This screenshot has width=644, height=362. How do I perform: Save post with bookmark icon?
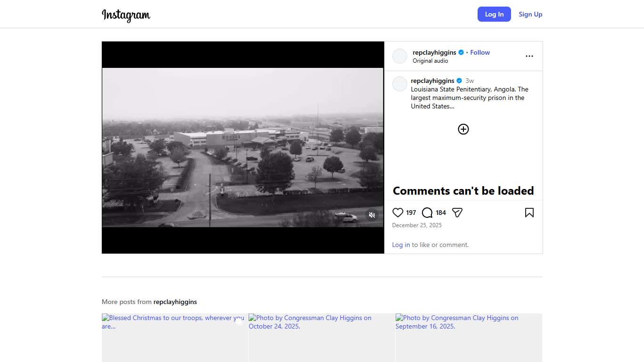tap(529, 213)
